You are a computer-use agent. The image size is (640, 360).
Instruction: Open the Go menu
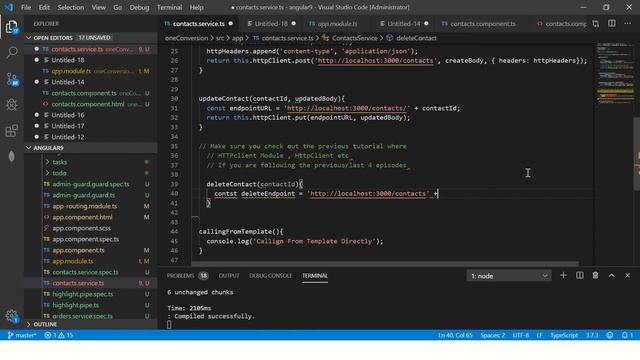(118, 7)
